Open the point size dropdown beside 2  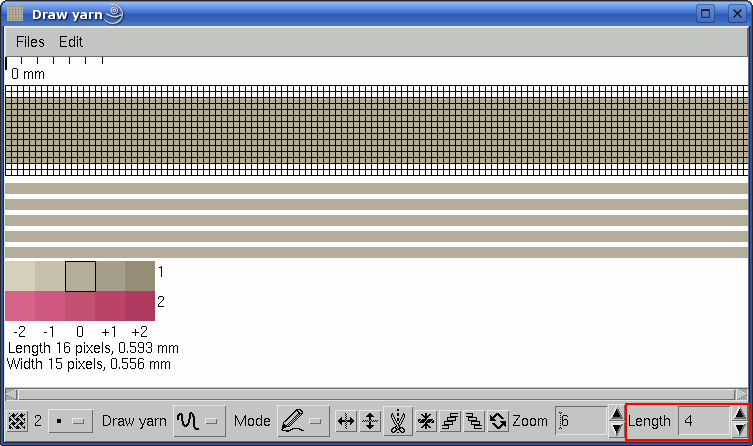(x=69, y=421)
